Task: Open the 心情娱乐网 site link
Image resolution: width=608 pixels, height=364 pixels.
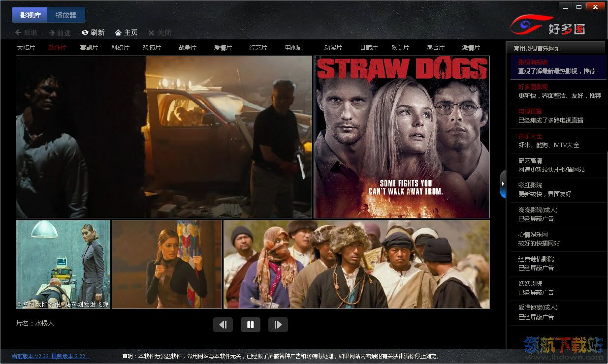Action: click(x=558, y=239)
